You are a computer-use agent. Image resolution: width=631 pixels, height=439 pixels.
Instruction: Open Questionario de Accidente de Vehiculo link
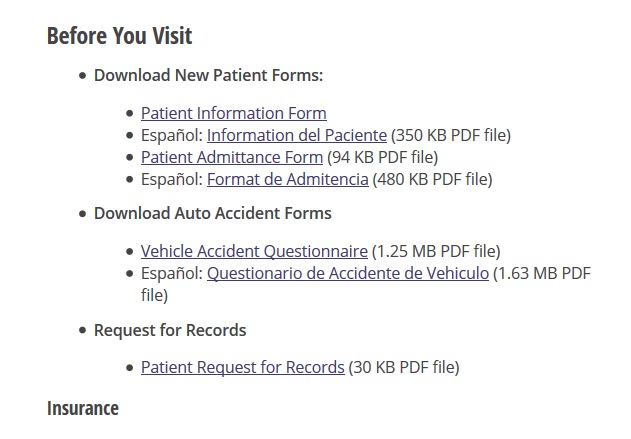[x=348, y=274]
